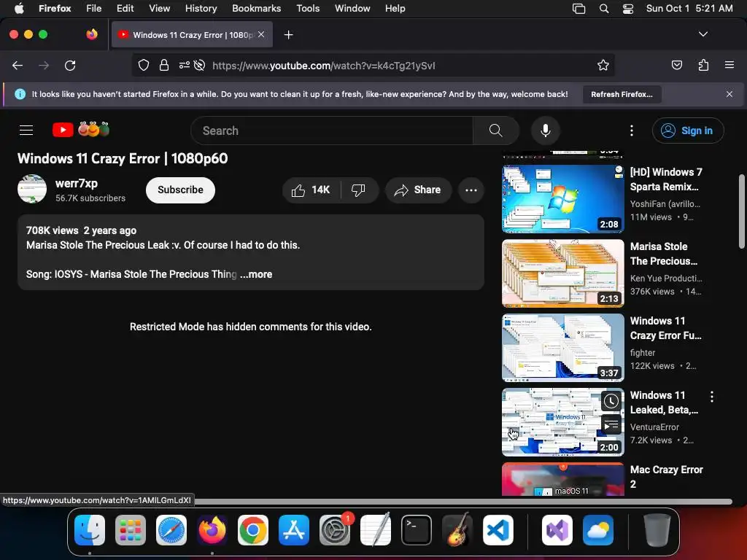
Task: Open the Edit menu
Action: 125,8
